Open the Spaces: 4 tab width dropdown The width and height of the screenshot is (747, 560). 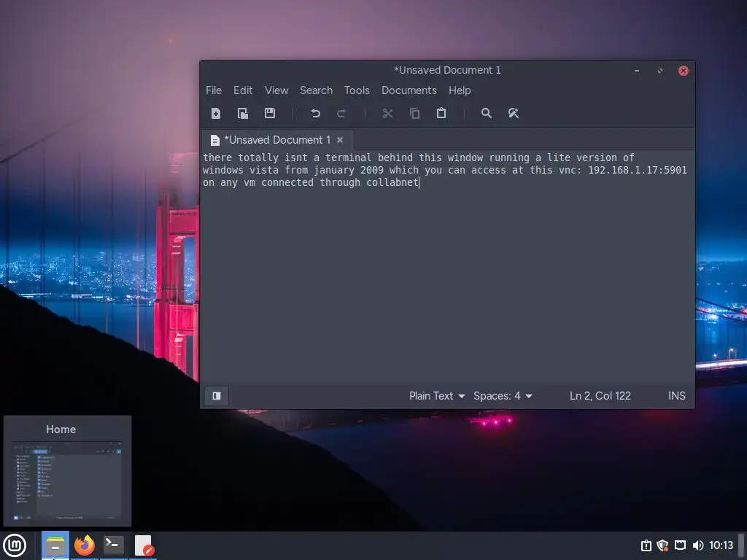tap(503, 396)
